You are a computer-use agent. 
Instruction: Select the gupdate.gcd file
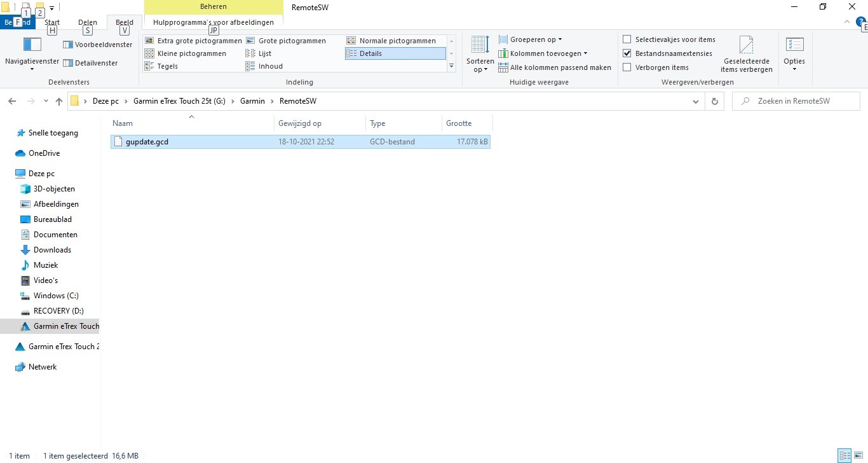(147, 142)
